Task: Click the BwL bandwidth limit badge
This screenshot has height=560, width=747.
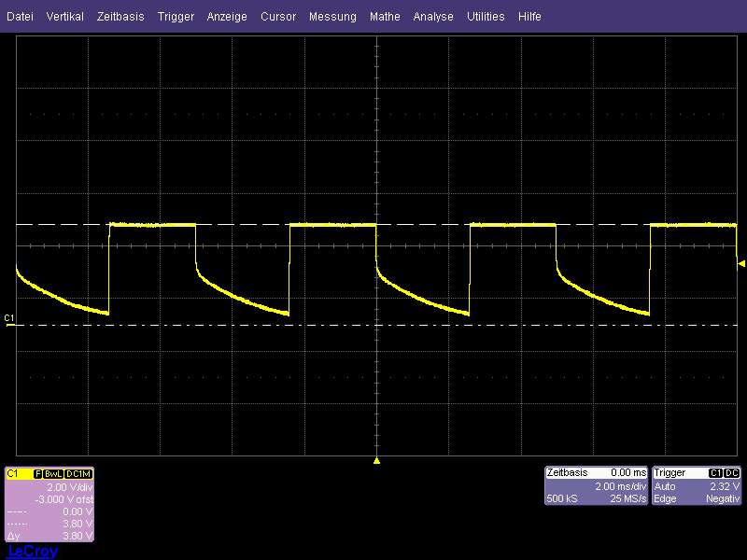Action: (53, 474)
